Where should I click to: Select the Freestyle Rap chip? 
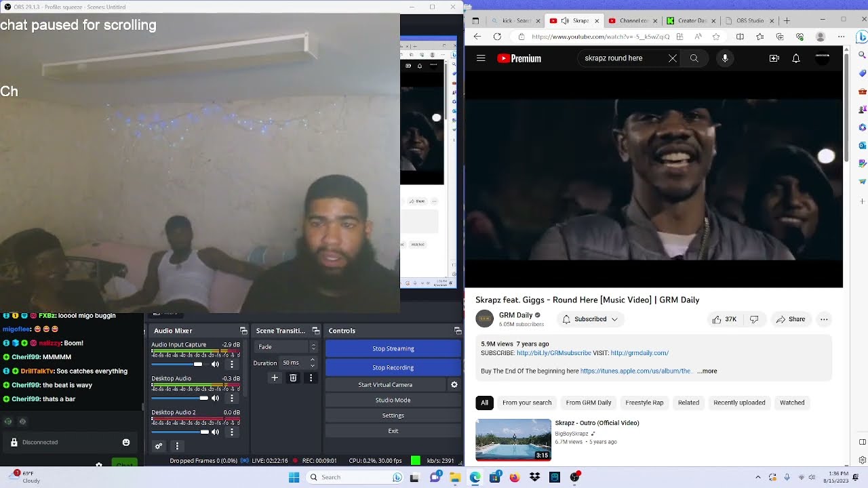point(644,403)
